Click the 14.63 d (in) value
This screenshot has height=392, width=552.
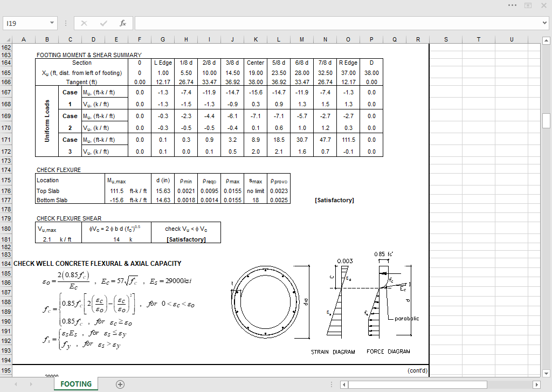[x=163, y=200]
